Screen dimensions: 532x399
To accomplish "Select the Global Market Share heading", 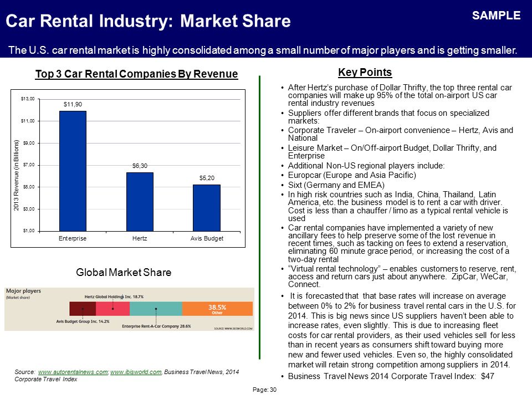I will (124, 273).
